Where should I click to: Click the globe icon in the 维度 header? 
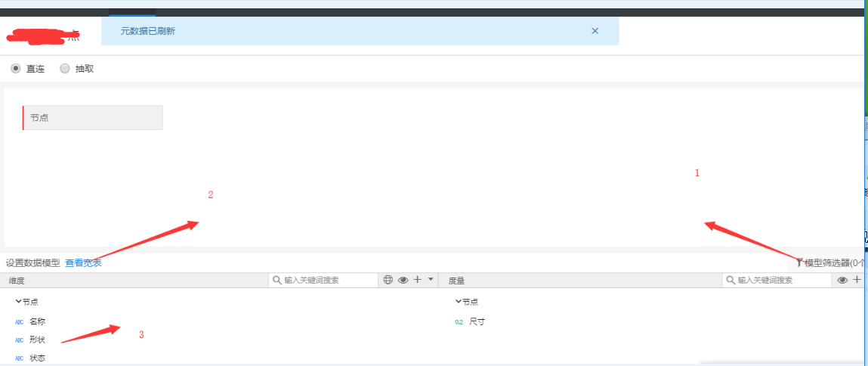[x=388, y=280]
